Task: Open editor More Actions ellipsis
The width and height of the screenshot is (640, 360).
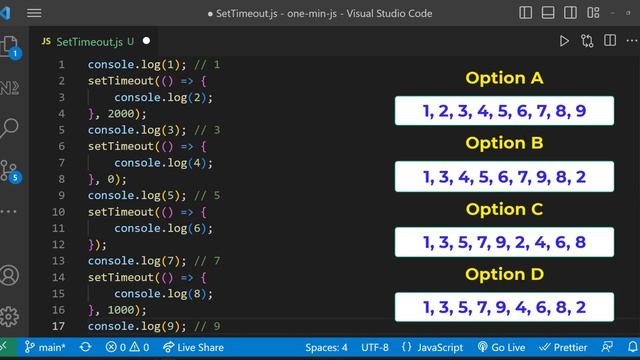Action: tap(632, 40)
